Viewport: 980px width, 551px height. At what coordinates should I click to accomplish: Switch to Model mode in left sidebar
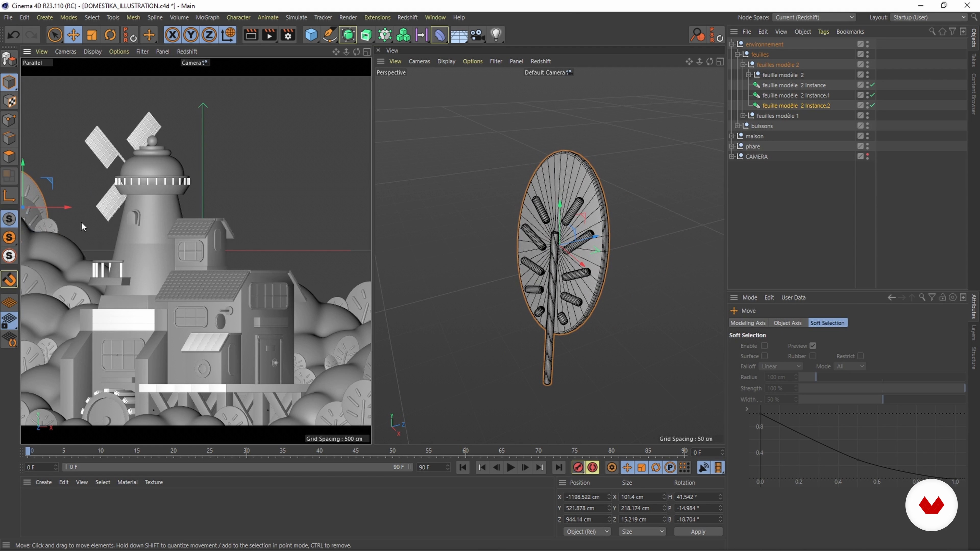(9, 82)
